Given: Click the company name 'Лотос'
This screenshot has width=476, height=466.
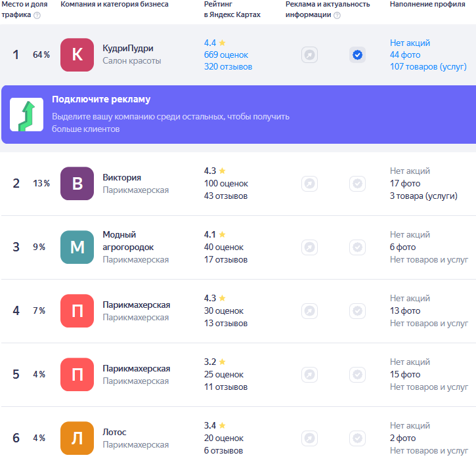Looking at the screenshot, I should [x=114, y=432].
